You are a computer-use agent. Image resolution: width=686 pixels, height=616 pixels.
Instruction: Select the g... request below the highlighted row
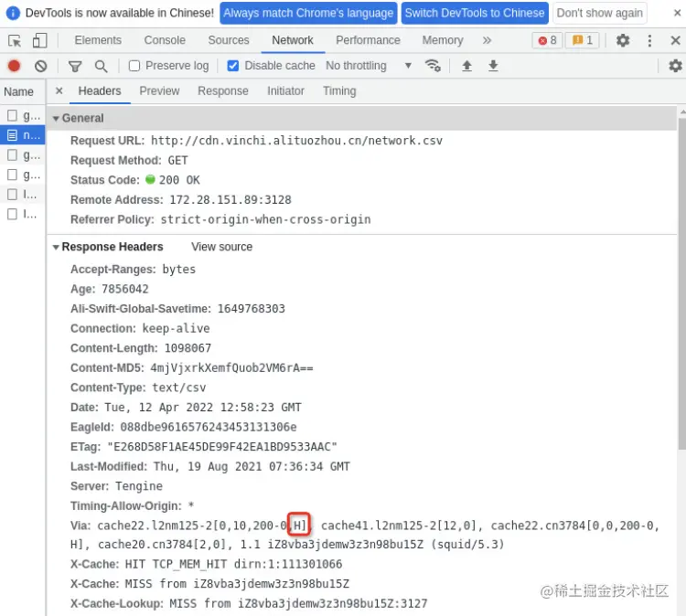click(22, 155)
